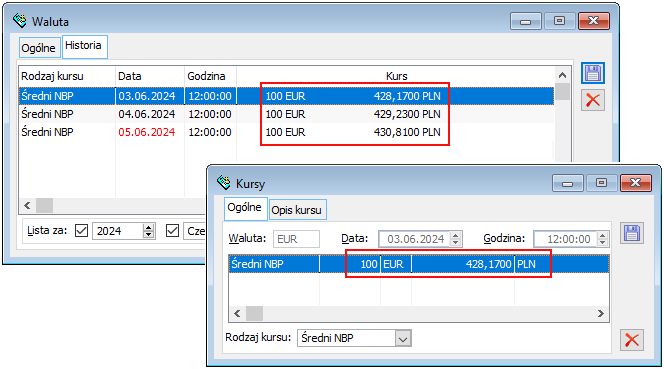This screenshot has height=369, width=664.
Task: Click the horizontal scrollbar thumb in Kursy grid
Action: coord(255,314)
